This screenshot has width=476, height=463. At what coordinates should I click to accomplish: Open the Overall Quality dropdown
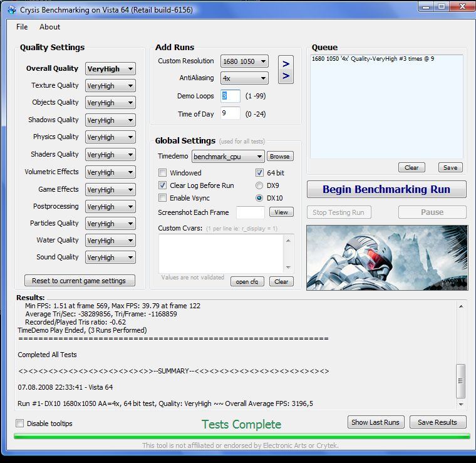tap(110, 69)
